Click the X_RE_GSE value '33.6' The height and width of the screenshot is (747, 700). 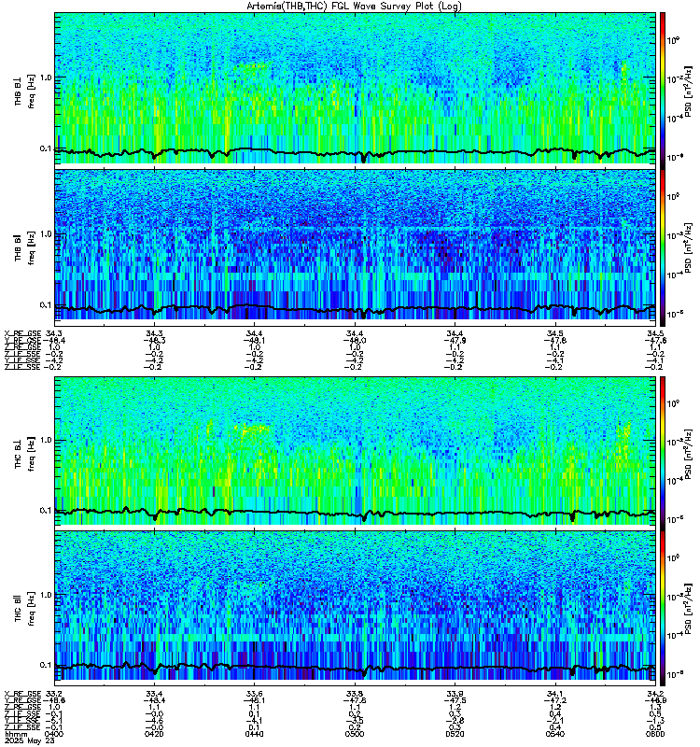254,694
